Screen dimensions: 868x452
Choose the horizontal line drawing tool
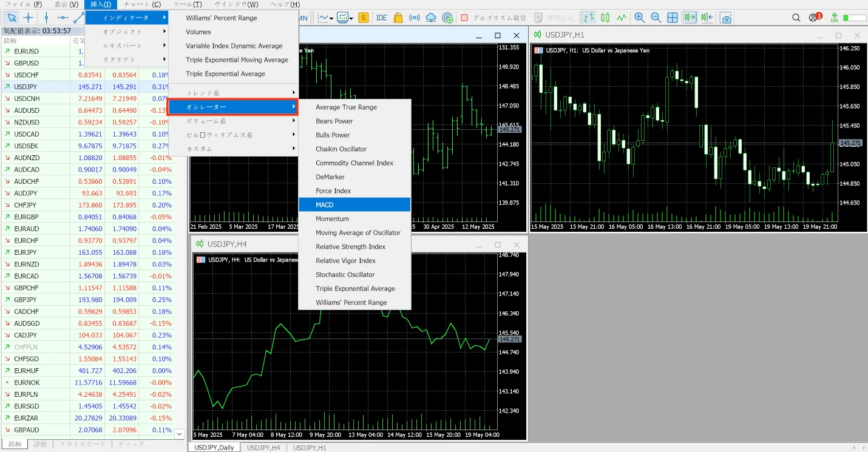click(63, 18)
